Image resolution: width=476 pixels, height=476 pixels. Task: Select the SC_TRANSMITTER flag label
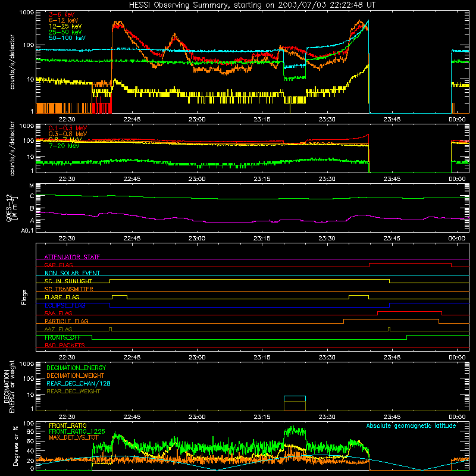(69, 289)
